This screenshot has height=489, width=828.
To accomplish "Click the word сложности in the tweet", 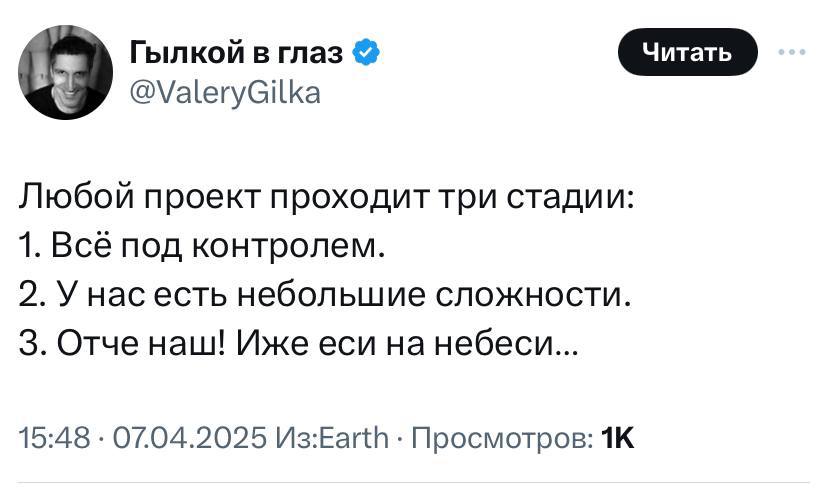I will [542, 294].
